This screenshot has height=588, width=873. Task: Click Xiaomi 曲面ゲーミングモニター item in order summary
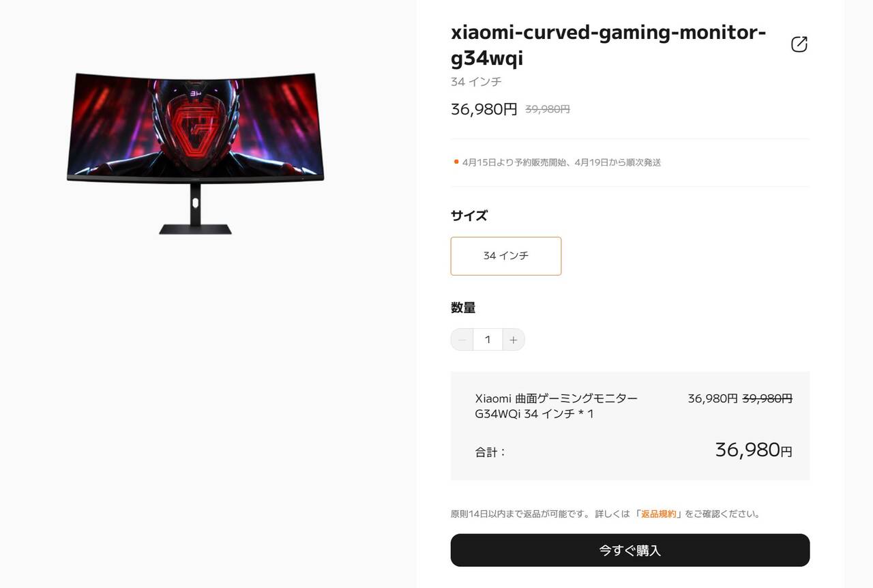click(557, 406)
